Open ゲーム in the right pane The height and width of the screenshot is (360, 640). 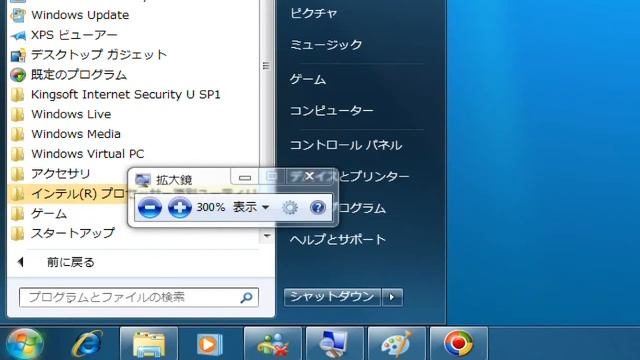tap(308, 79)
